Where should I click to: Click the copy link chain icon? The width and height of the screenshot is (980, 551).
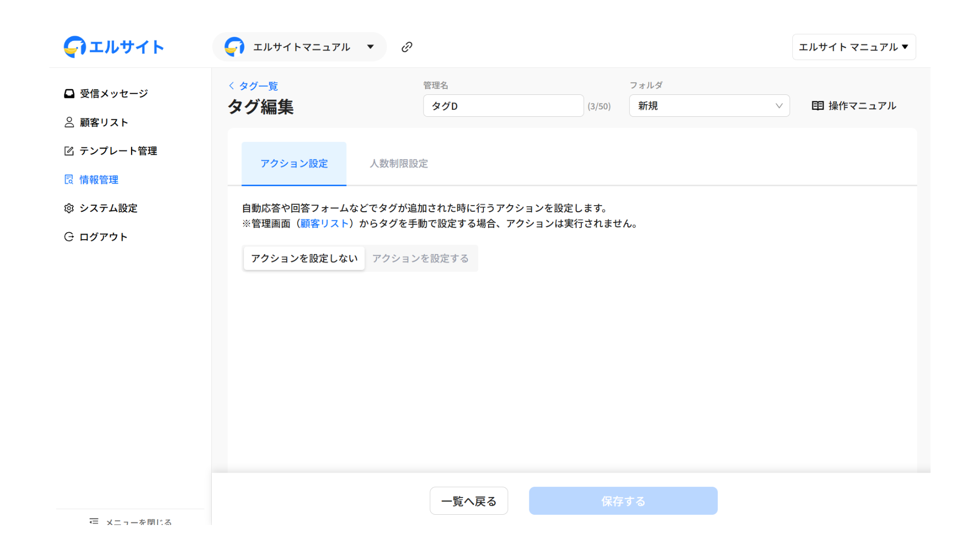[x=407, y=47]
